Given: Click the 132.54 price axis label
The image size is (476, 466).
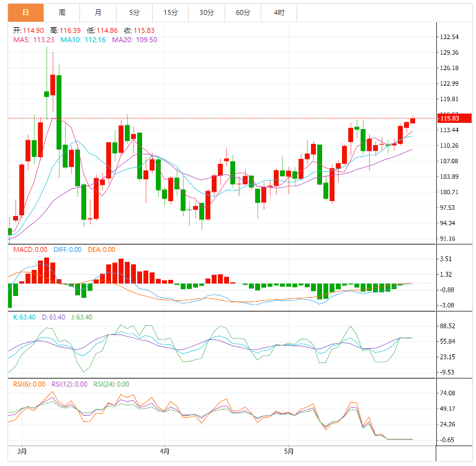Looking at the screenshot, I should pos(449,37).
